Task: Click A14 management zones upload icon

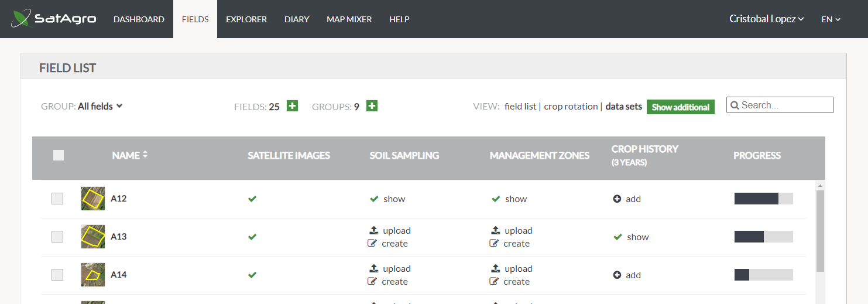Action: coord(495,269)
